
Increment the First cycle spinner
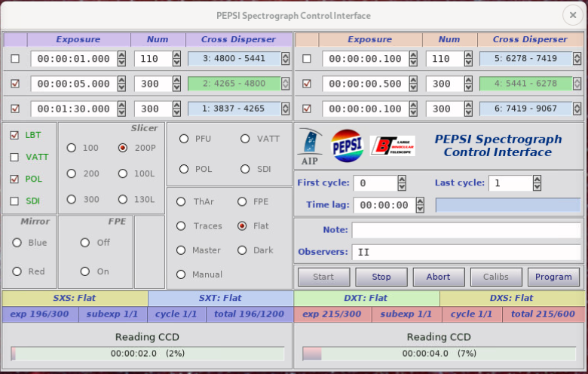402,179
